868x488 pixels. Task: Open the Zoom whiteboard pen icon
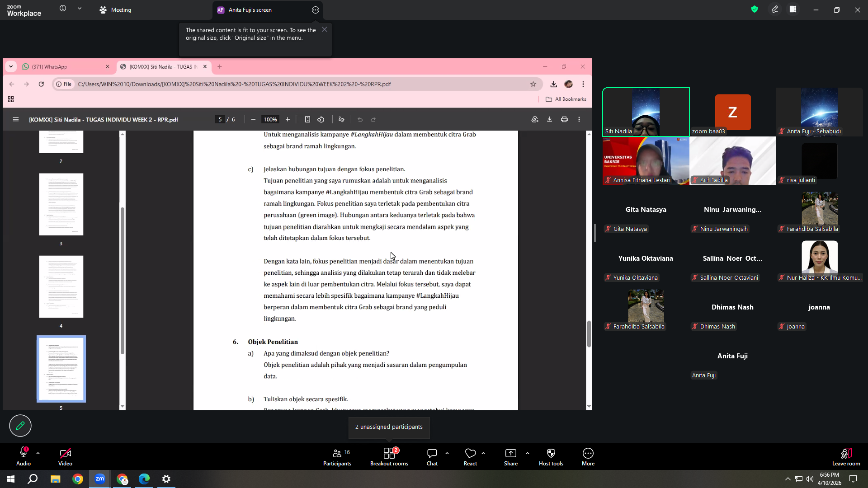tap(775, 9)
